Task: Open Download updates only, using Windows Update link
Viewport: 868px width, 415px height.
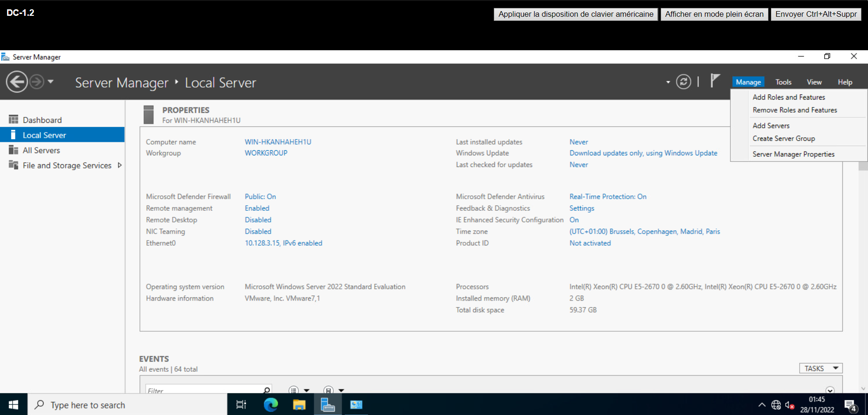Action: [643, 153]
